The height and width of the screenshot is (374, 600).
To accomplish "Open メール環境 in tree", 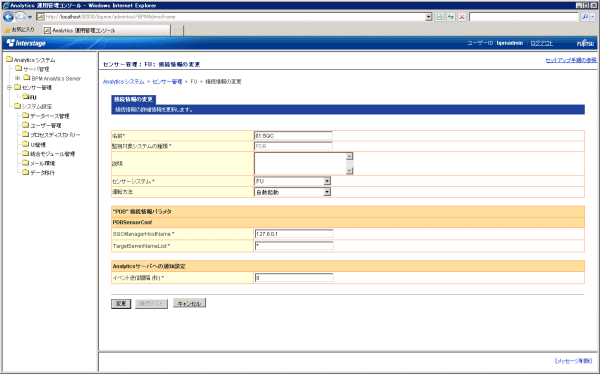I will [42, 163].
